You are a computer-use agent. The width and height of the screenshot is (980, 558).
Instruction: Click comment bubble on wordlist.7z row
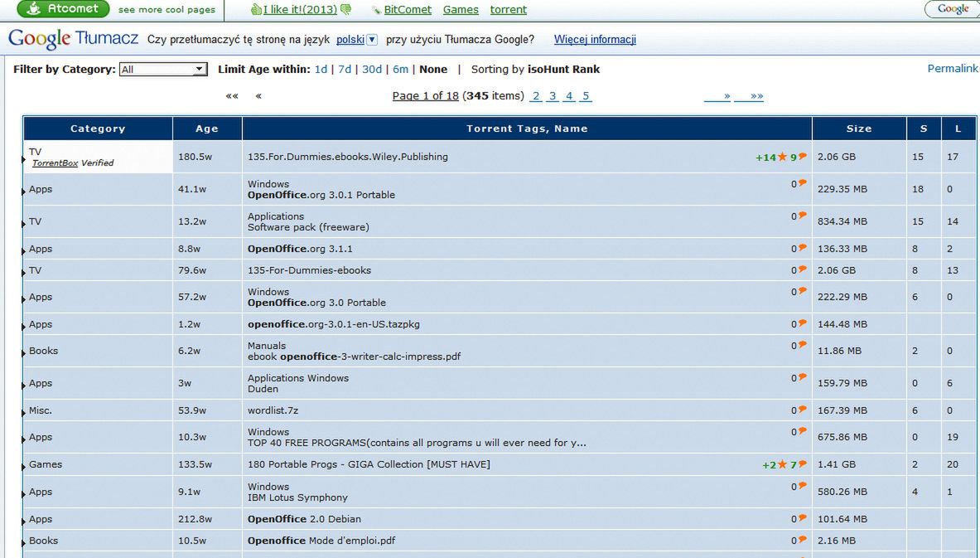pos(803,410)
